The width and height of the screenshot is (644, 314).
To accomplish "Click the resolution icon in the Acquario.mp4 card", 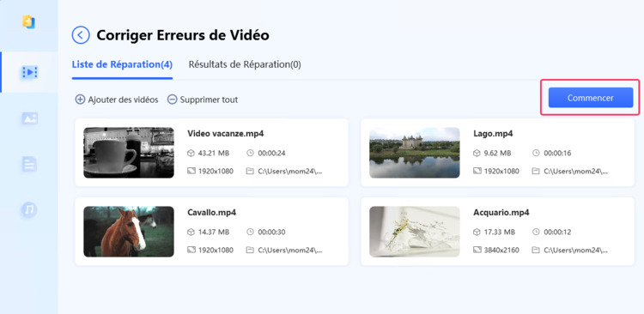I will tap(477, 250).
